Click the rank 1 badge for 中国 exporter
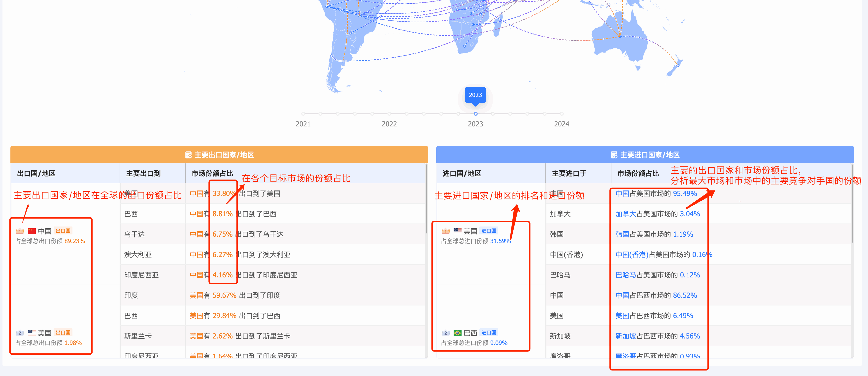The image size is (868, 376). (20, 231)
